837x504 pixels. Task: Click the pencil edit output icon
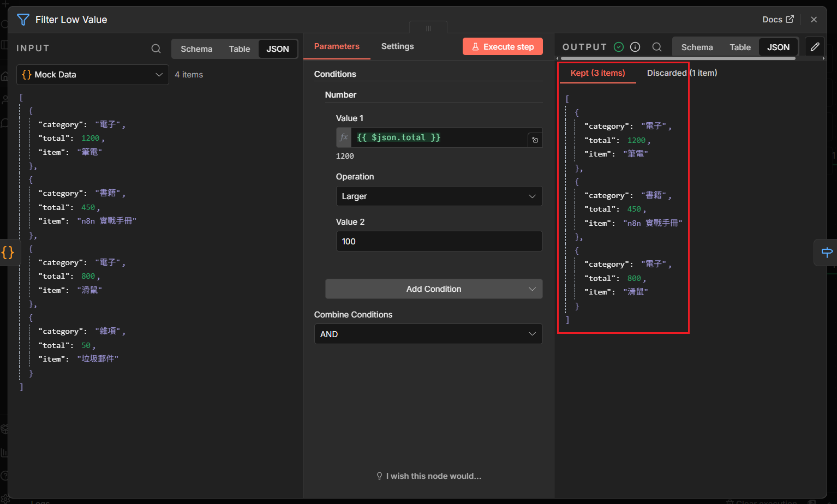(815, 47)
